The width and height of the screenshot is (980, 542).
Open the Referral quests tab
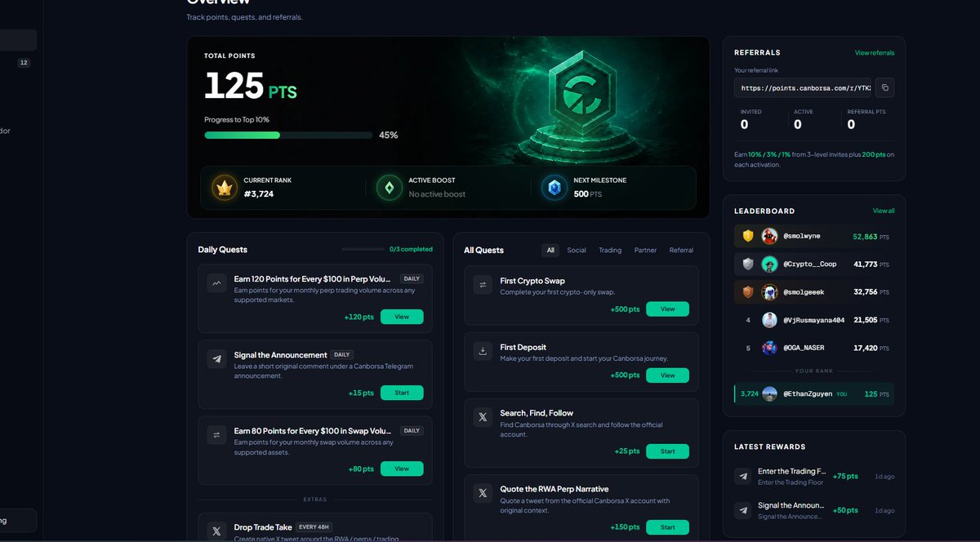[x=681, y=250]
